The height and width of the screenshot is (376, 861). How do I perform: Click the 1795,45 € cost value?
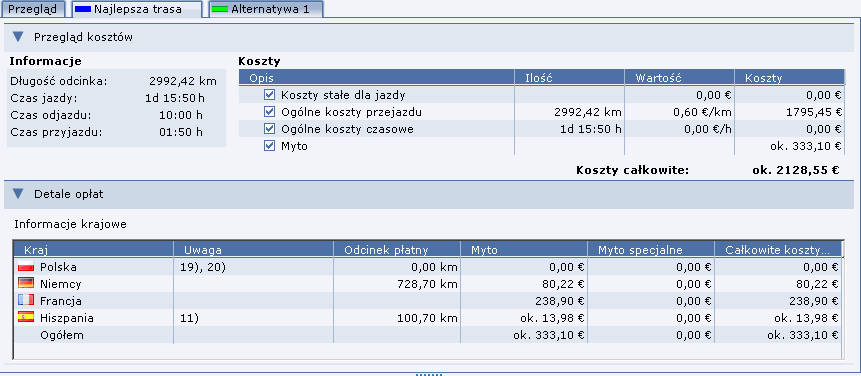(813, 112)
